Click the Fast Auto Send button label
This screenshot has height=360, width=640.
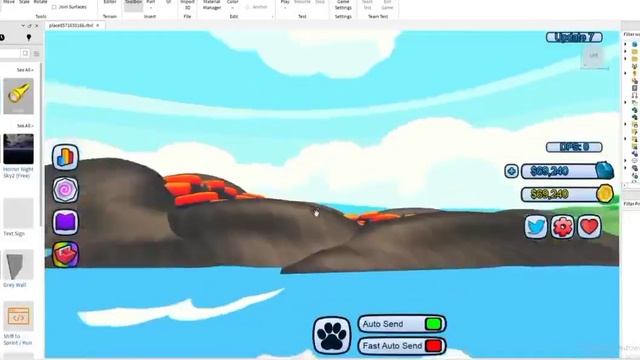point(392,346)
